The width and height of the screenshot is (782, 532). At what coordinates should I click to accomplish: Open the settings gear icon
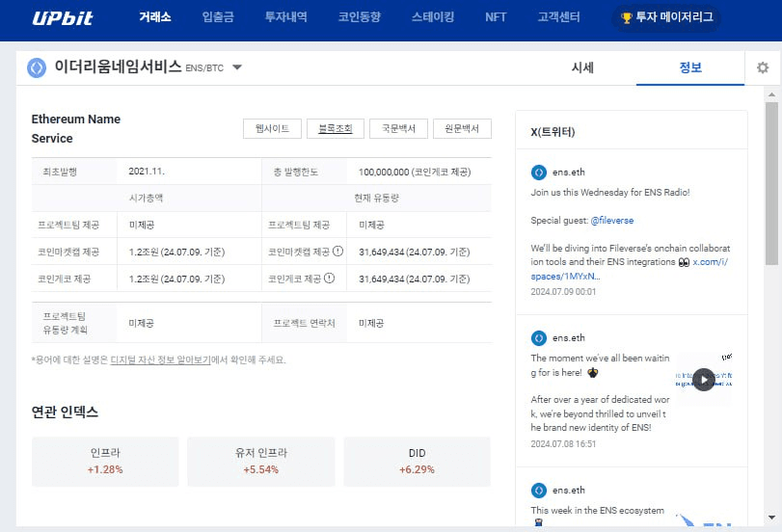[x=763, y=67]
